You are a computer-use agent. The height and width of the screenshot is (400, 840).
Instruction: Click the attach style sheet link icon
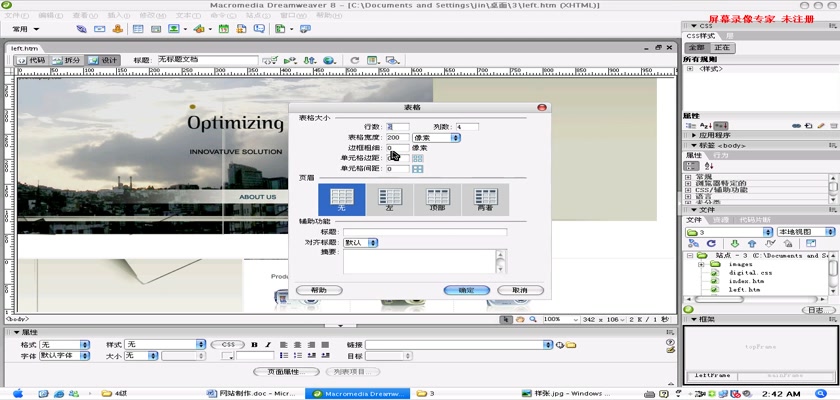(x=797, y=125)
